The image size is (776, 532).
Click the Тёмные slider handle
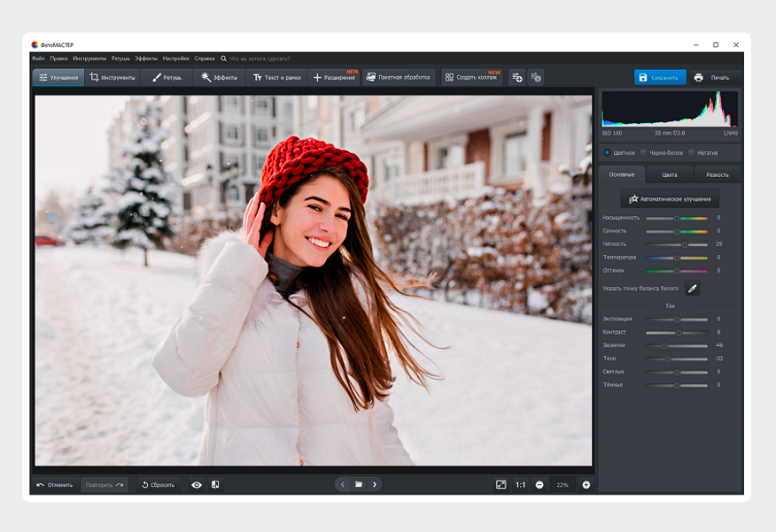point(677,385)
